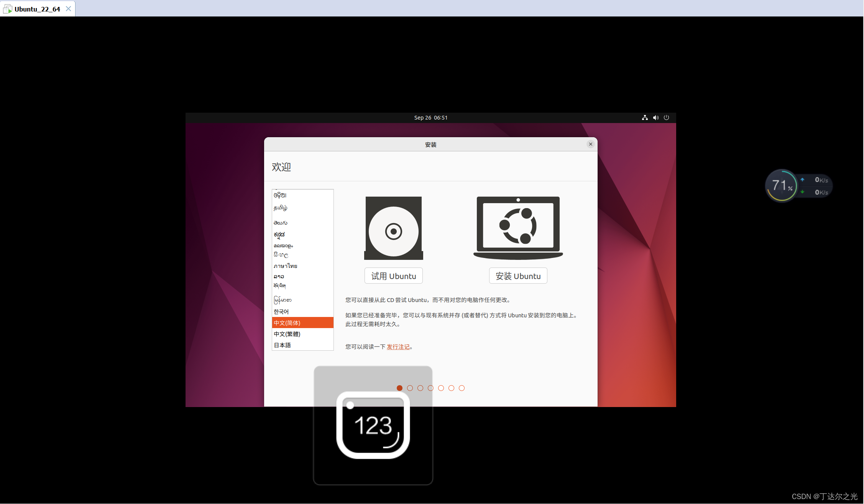Select සිංහල in the language list
Viewport: 864px width, 504px height.
click(302, 254)
